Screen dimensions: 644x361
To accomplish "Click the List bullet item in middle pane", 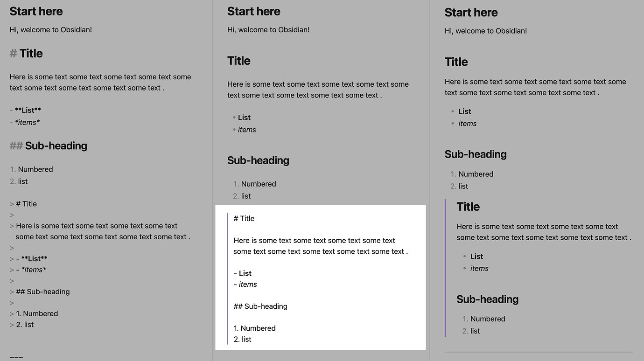I will click(244, 117).
